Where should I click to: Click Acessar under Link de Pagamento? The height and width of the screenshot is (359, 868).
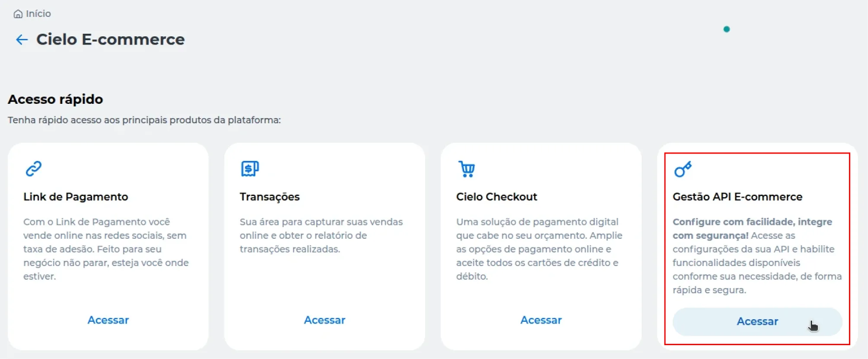(108, 320)
